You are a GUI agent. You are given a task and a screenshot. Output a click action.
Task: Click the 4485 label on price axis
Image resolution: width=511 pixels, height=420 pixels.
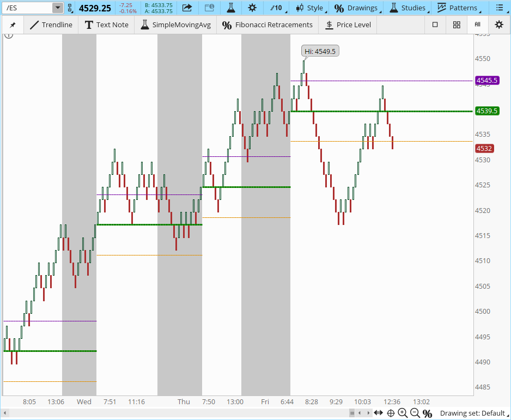pos(483,387)
